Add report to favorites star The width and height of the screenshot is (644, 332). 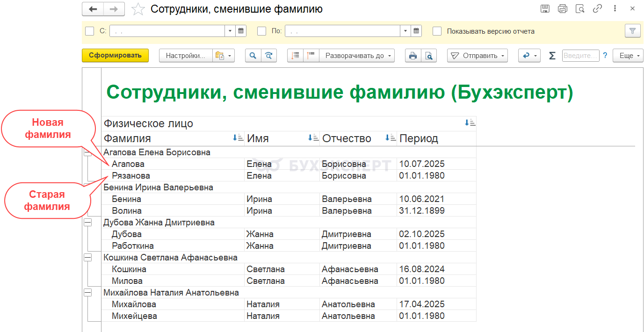[x=138, y=9]
